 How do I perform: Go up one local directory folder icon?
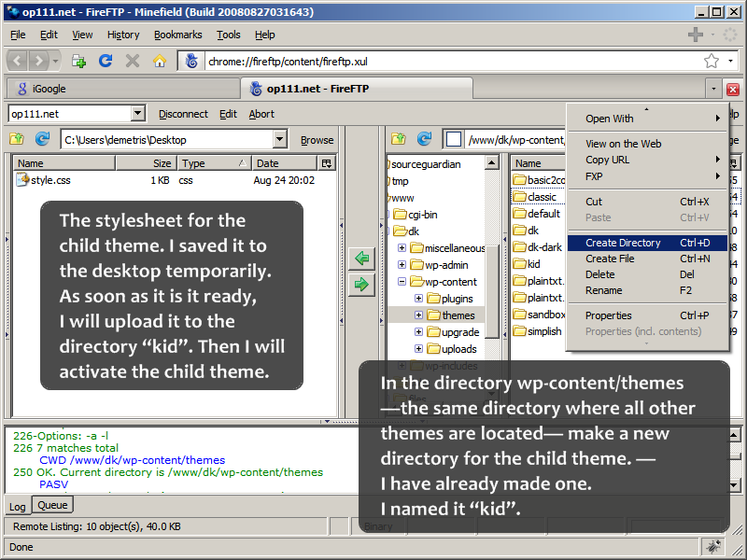pos(17,139)
